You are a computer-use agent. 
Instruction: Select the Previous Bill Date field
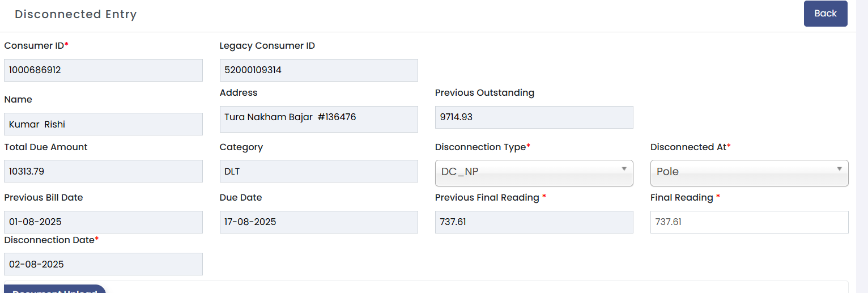pyautogui.click(x=103, y=222)
